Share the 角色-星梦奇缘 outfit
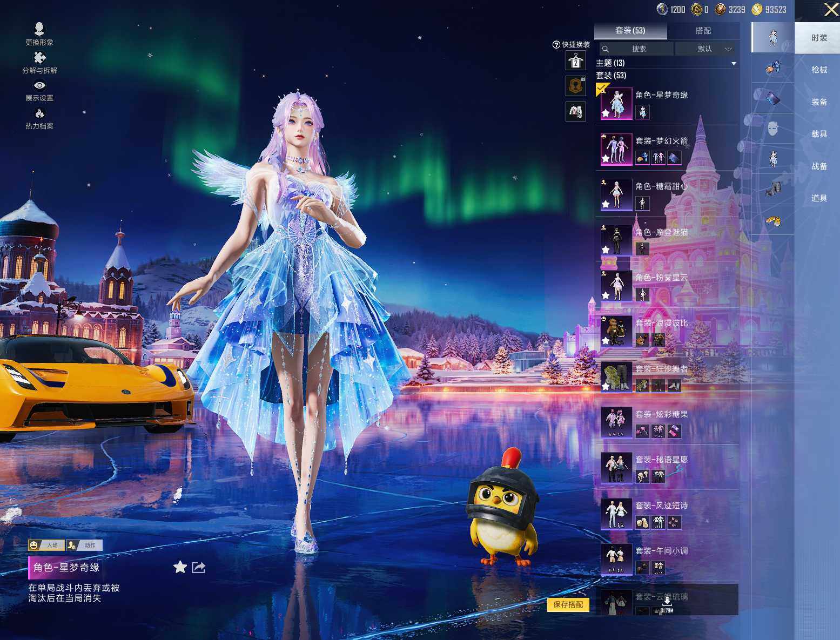The width and height of the screenshot is (840, 640). (199, 567)
